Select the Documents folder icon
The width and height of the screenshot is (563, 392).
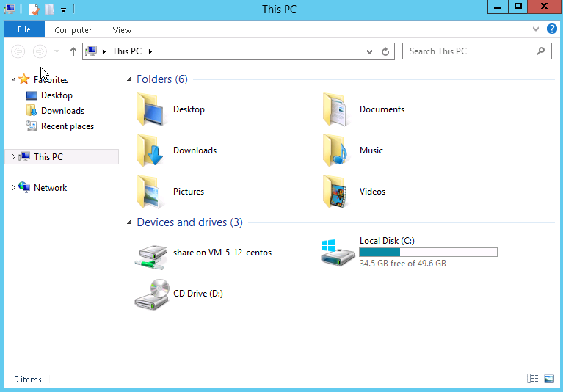tap(336, 109)
